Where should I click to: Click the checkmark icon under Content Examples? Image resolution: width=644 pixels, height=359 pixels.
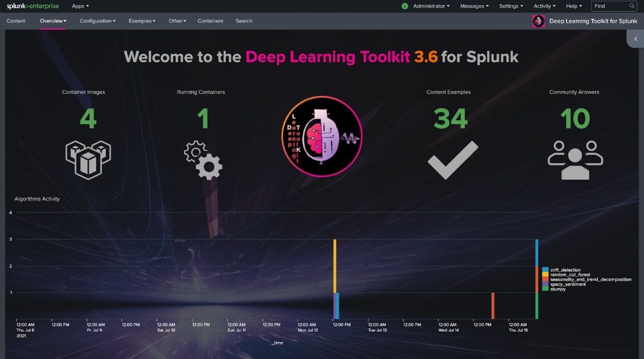452,160
